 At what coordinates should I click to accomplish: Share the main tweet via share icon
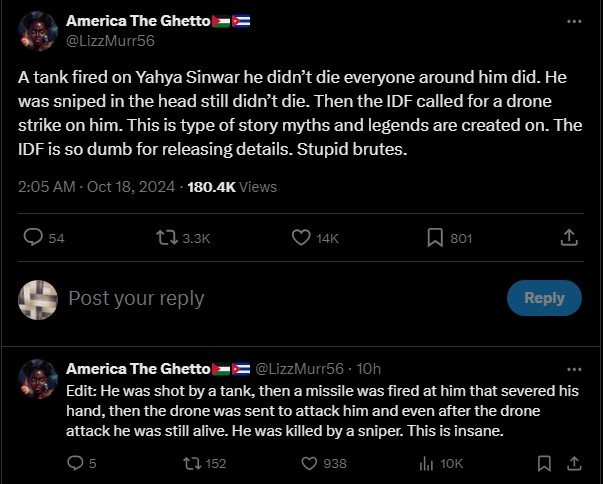coord(568,237)
